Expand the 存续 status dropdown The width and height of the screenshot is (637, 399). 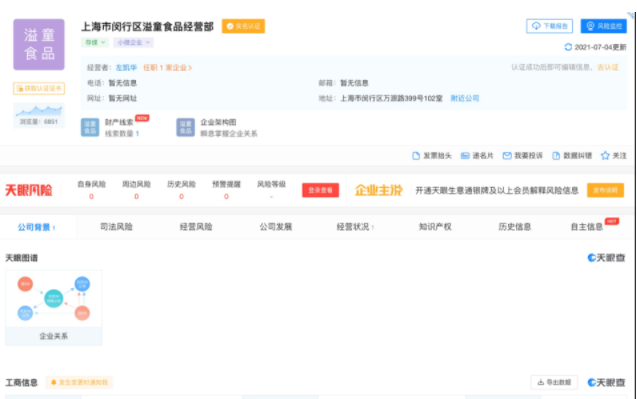click(95, 42)
